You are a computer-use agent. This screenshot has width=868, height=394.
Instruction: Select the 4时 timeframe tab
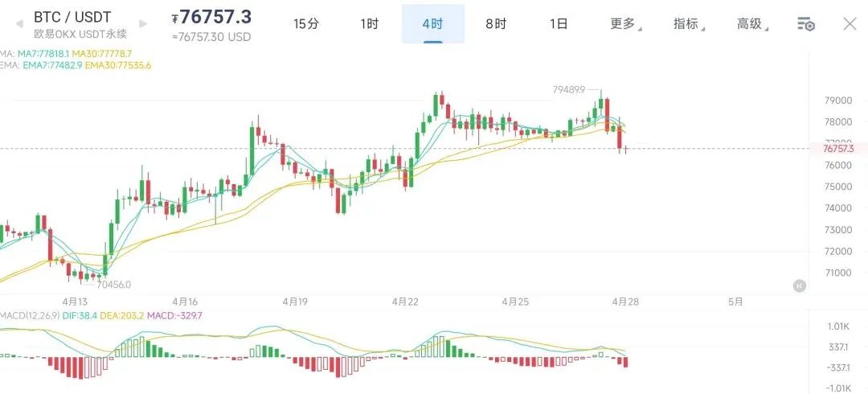pyautogui.click(x=432, y=24)
